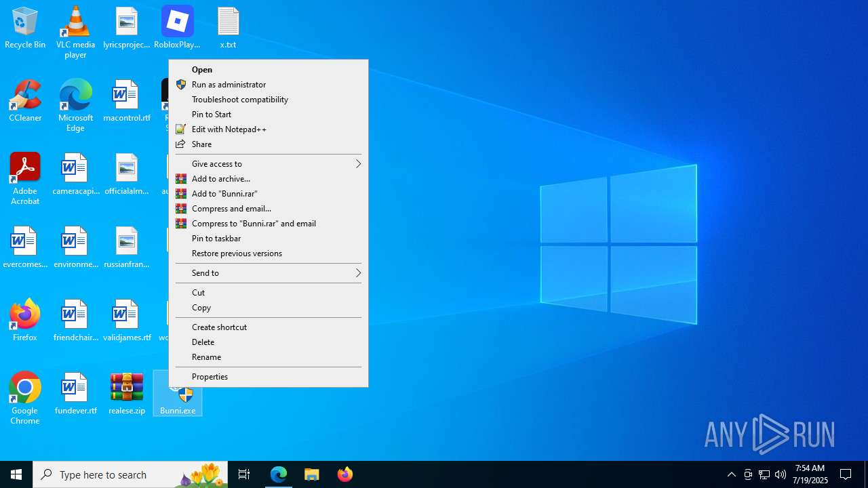Choose Edit with Notepad++
868x488 pixels.
click(x=269, y=129)
